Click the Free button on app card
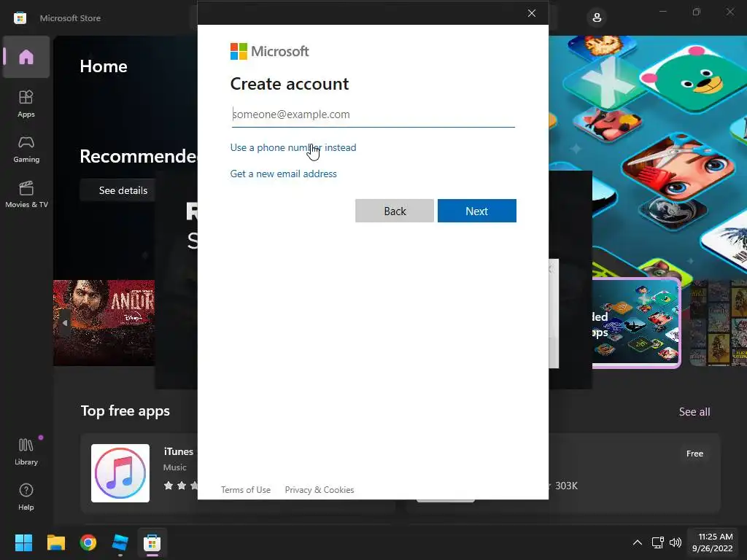747x560 pixels. [694, 454]
